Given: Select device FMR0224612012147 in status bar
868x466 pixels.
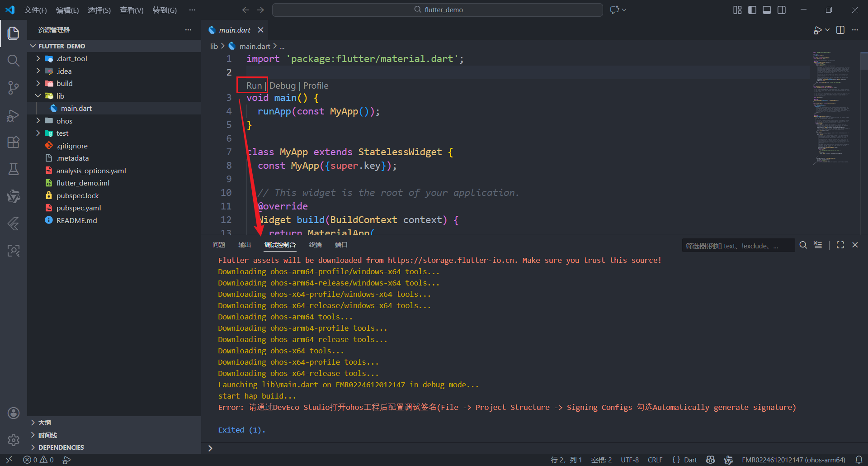Looking at the screenshot, I should (x=793, y=460).
